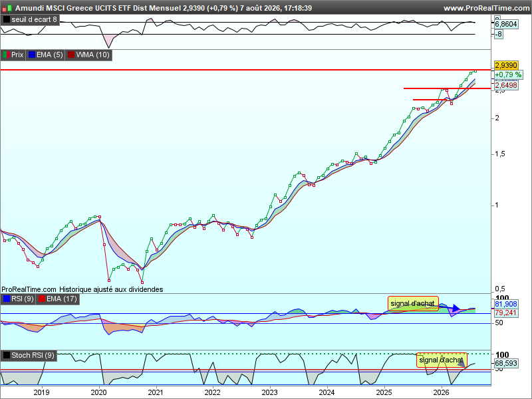Click the RSI value tag 81,908
The width and height of the screenshot is (532, 399).
coord(506,304)
